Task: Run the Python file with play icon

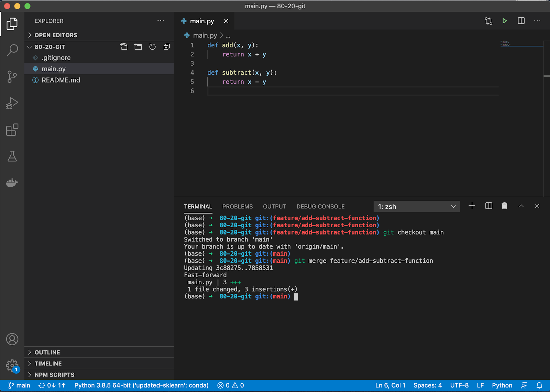Action: 504,21
